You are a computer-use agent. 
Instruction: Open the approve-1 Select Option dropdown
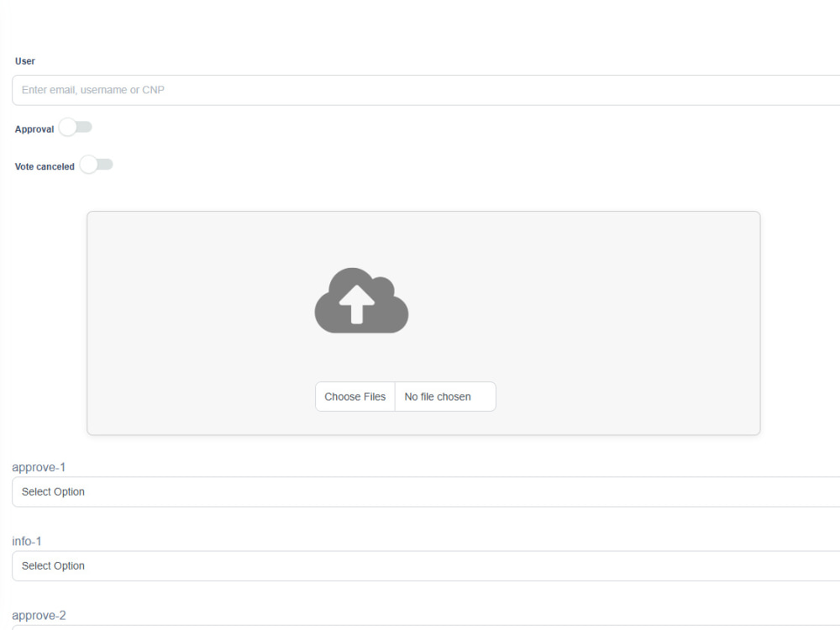[x=426, y=491]
